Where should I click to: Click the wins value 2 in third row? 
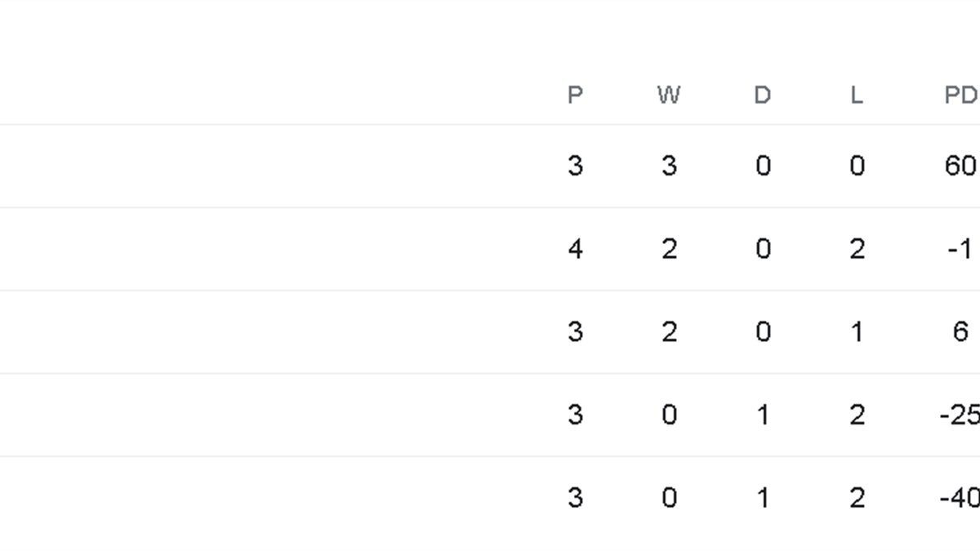coord(668,331)
